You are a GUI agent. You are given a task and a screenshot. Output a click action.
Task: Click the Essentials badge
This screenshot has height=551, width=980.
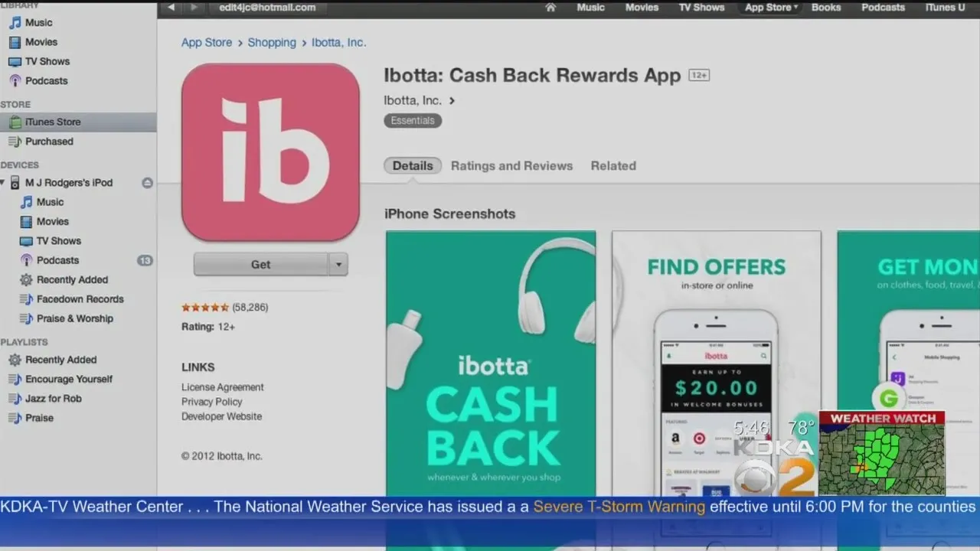[x=413, y=121]
